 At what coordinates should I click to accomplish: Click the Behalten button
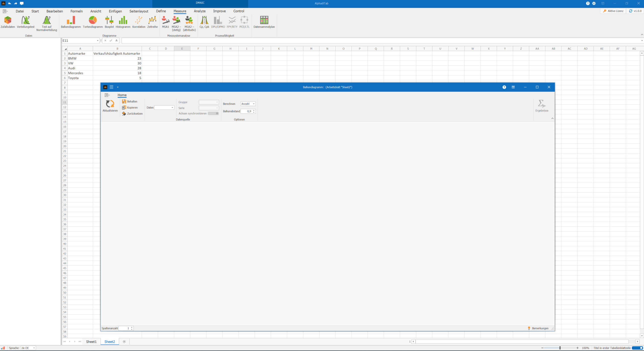pyautogui.click(x=130, y=102)
